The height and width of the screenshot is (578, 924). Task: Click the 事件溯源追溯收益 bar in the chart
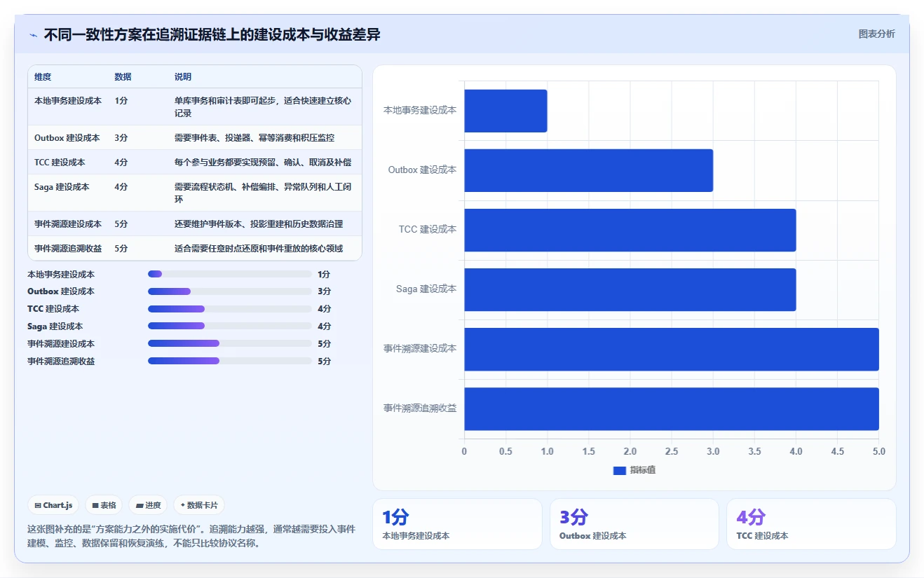tap(672, 408)
